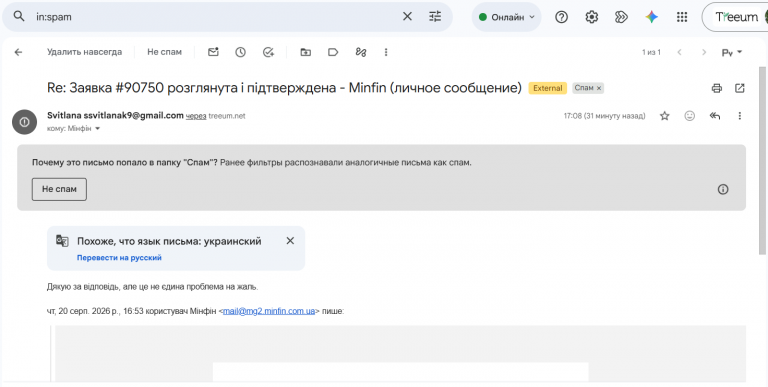Viewport: 768px width, 387px height.
Task: Mark the message as unread
Action: 213,52
